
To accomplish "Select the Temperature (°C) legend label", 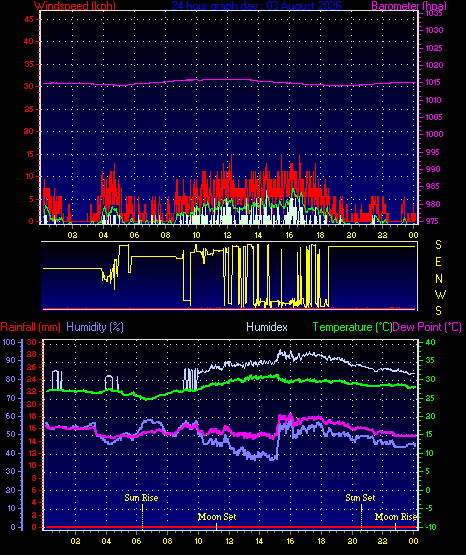I will click(x=352, y=327).
